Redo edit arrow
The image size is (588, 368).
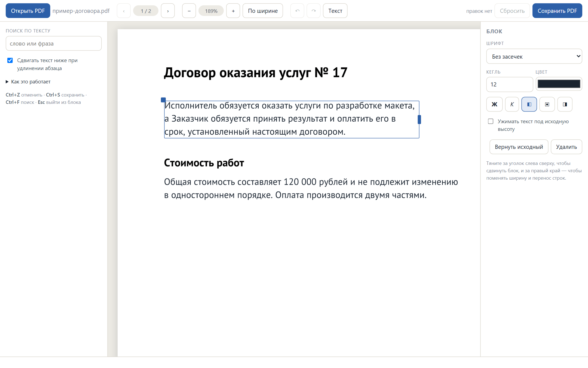pyautogui.click(x=314, y=11)
